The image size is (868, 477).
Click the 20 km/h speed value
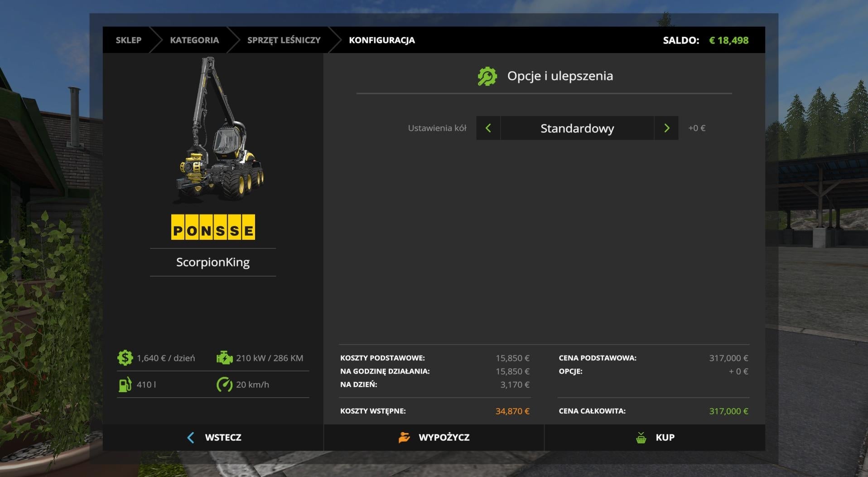click(x=252, y=385)
